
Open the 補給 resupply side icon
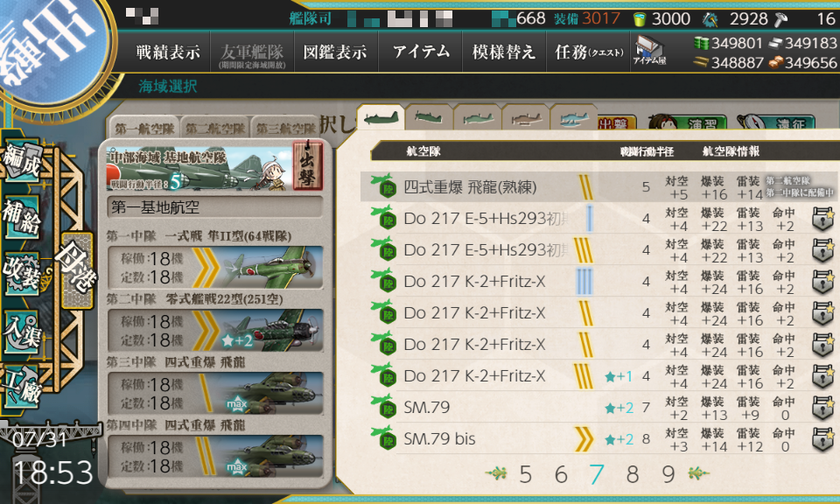21,217
